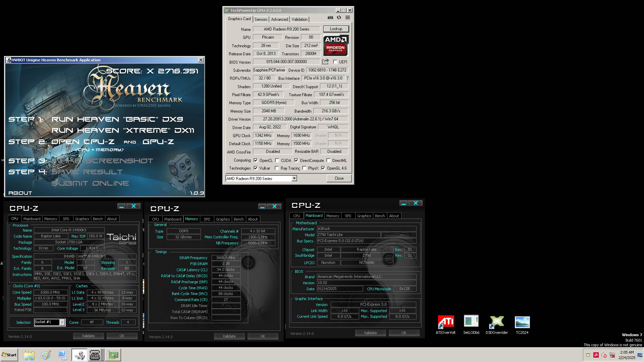
Task: Open the SetLODb6 desktop icon
Action: pos(471,325)
